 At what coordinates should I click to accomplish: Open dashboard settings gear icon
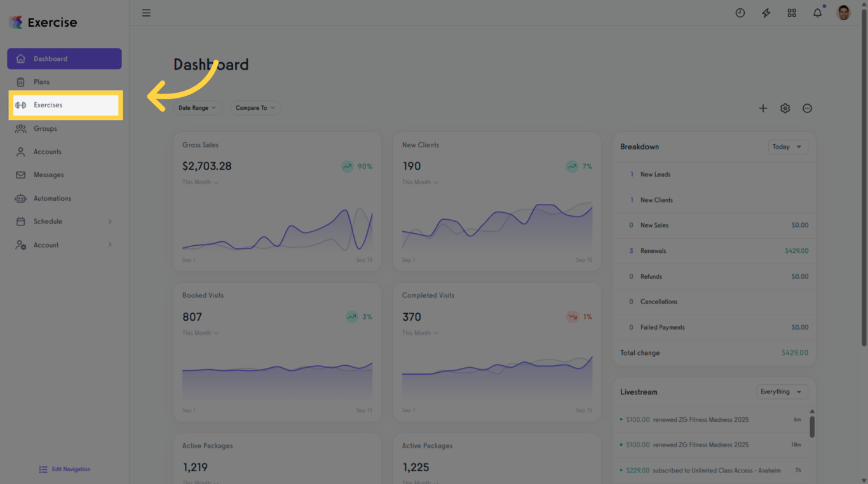(x=785, y=109)
